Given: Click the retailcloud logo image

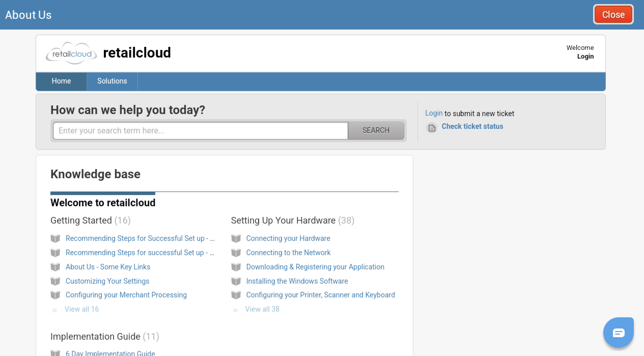Looking at the screenshot, I should point(71,53).
